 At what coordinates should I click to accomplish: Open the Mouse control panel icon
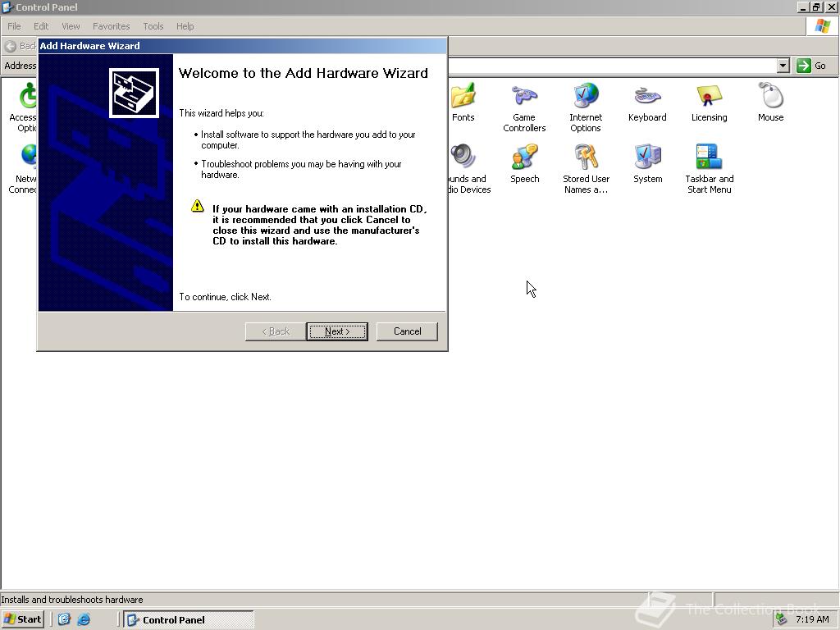[x=771, y=97]
